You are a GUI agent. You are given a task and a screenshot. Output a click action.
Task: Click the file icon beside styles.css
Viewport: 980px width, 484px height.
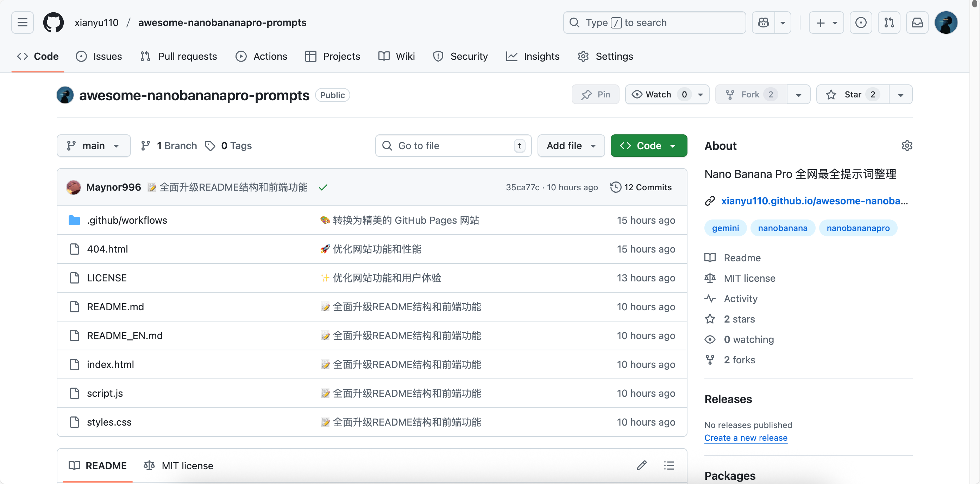pyautogui.click(x=75, y=422)
